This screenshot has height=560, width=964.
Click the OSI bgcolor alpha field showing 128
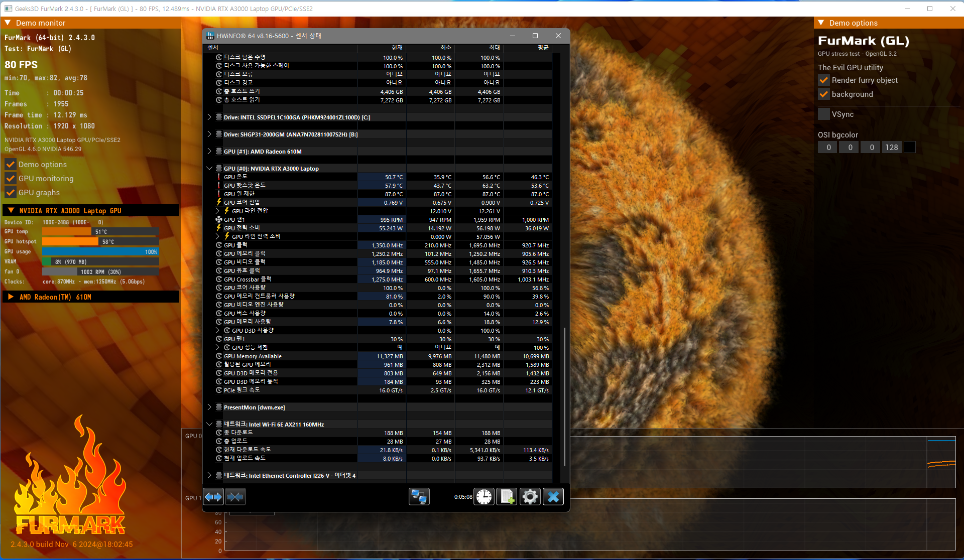[x=892, y=148]
